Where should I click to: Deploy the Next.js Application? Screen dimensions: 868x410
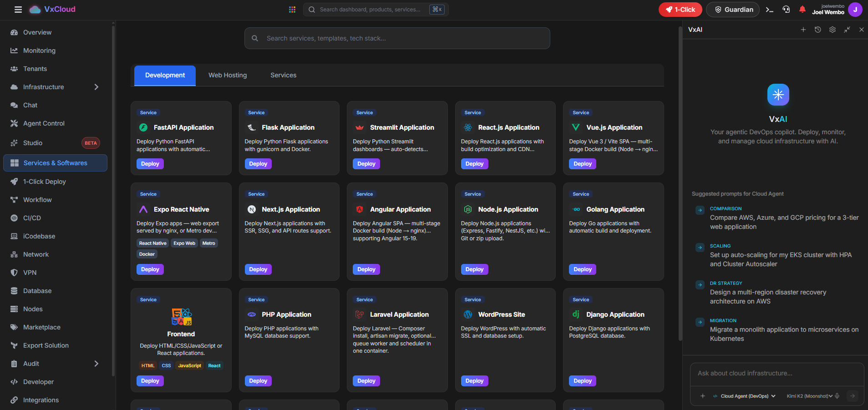tap(258, 269)
